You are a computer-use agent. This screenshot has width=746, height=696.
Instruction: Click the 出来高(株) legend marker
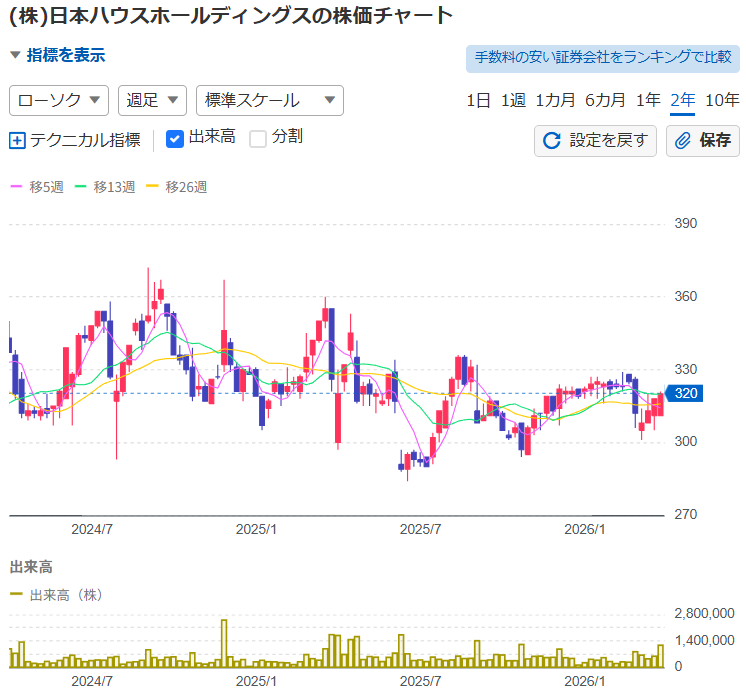17,594
